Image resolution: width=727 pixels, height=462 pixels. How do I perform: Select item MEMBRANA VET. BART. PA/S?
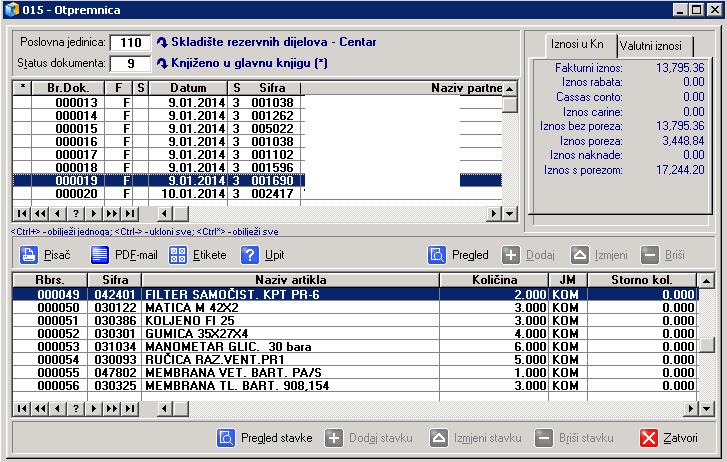click(355, 372)
